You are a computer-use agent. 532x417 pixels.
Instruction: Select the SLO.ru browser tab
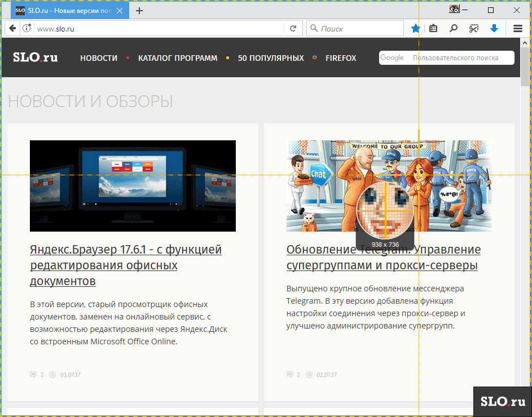70,11
